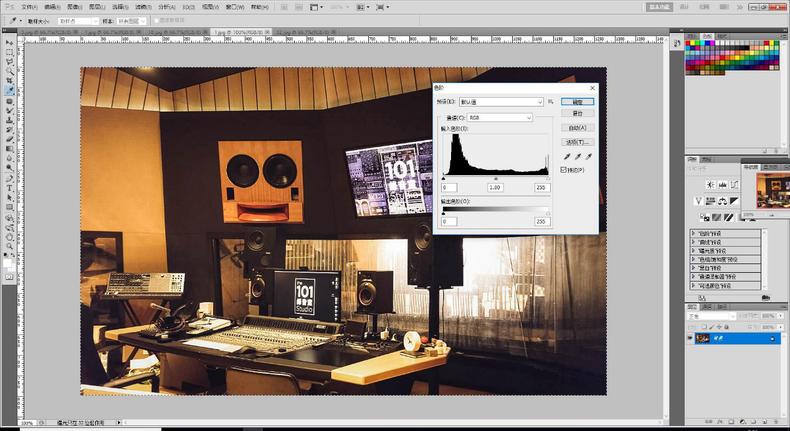Click the preset options icon beside 预设 dropdown
This screenshot has height=431, width=790.
point(551,102)
